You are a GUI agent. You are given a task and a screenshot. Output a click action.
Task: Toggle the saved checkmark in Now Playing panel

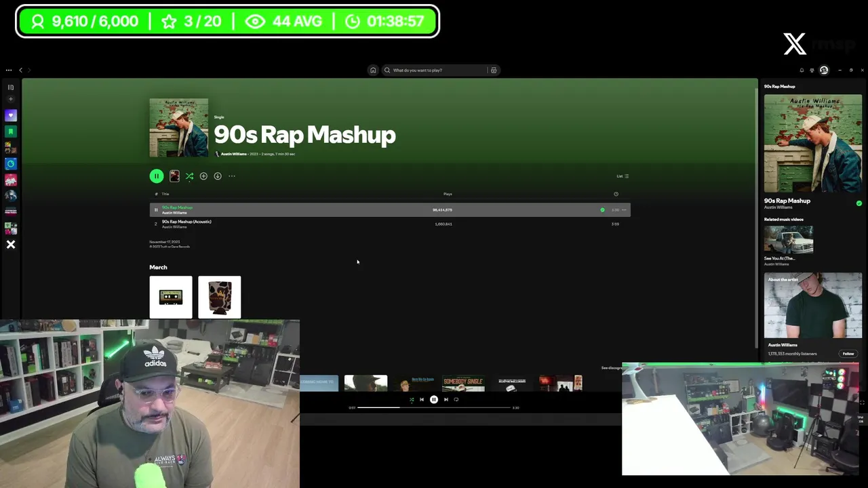[859, 203]
